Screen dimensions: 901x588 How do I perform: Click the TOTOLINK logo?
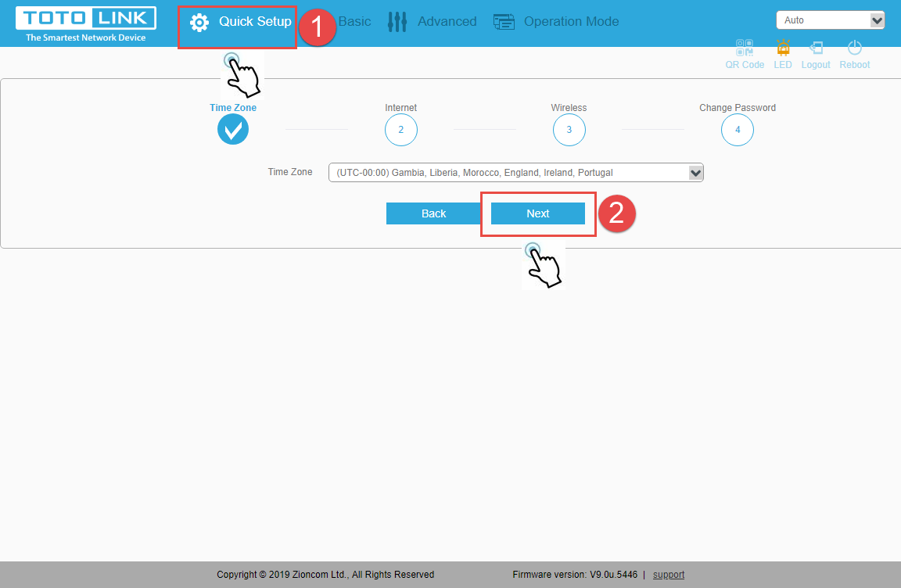pyautogui.click(x=86, y=23)
